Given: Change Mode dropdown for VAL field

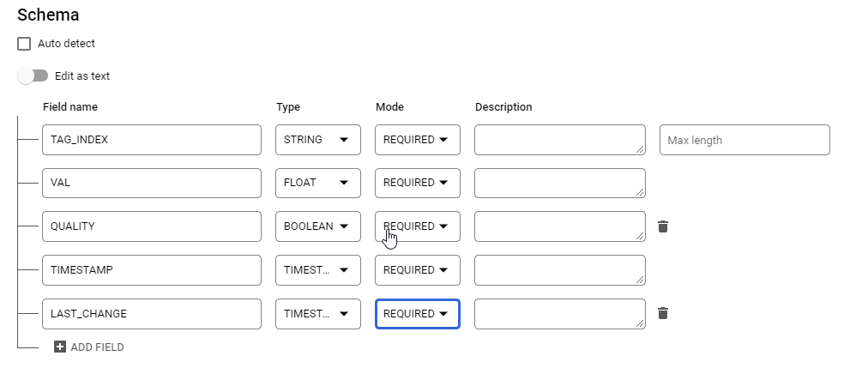Looking at the screenshot, I should [x=417, y=183].
